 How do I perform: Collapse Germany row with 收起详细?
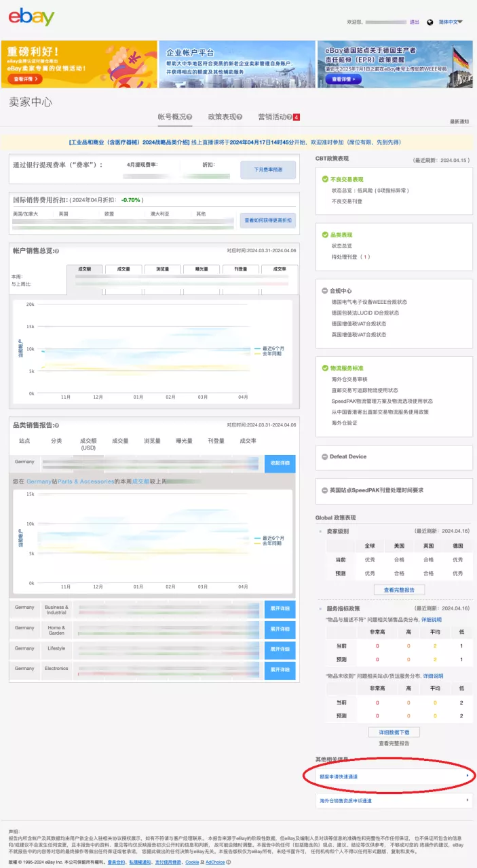280,463
